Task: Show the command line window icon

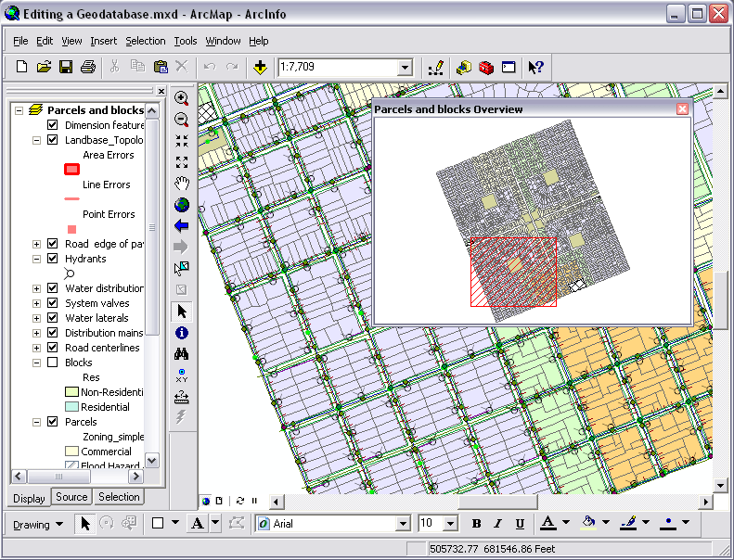Action: pyautogui.click(x=509, y=68)
